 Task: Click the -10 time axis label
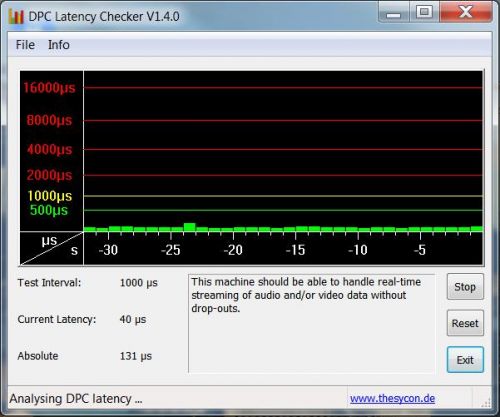pos(358,250)
